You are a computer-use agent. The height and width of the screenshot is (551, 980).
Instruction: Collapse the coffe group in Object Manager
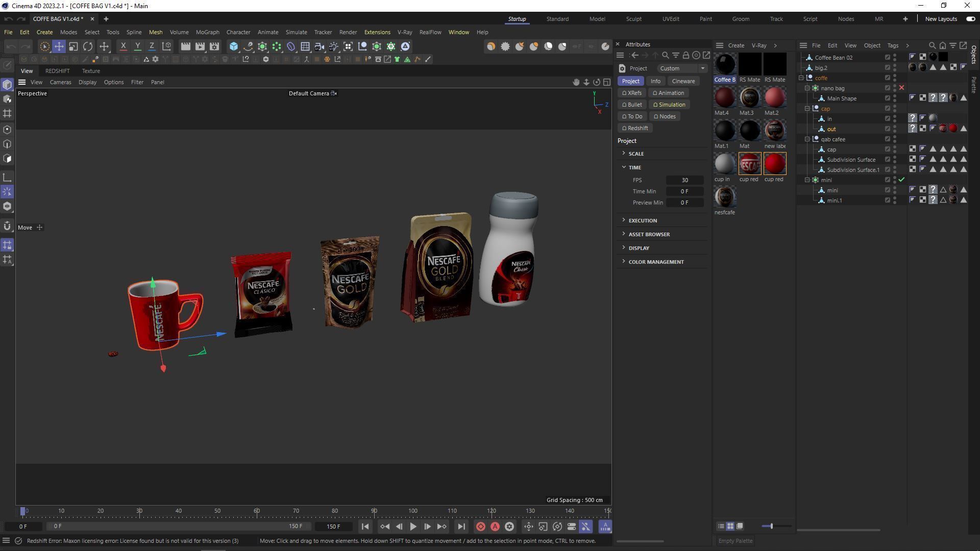pos(801,78)
